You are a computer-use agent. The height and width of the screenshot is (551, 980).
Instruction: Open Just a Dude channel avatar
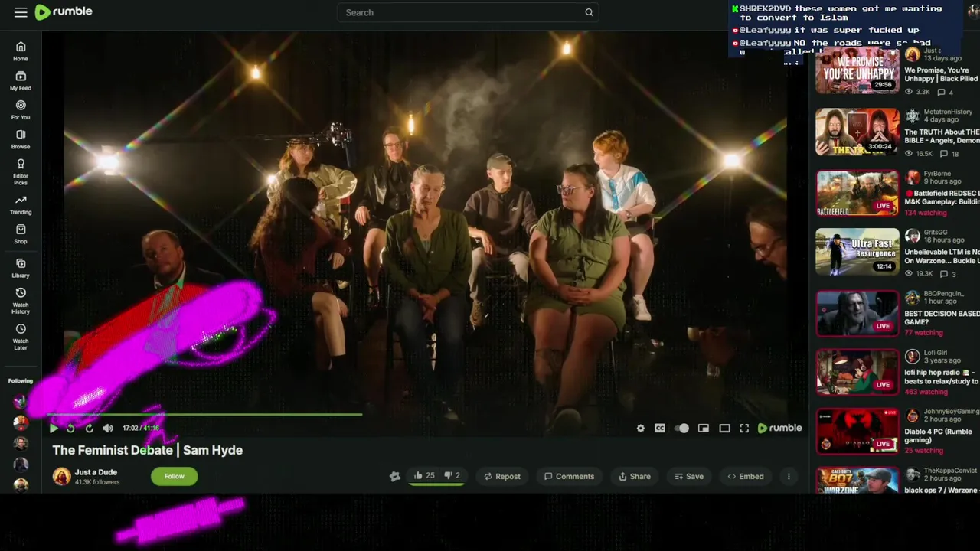coord(62,476)
